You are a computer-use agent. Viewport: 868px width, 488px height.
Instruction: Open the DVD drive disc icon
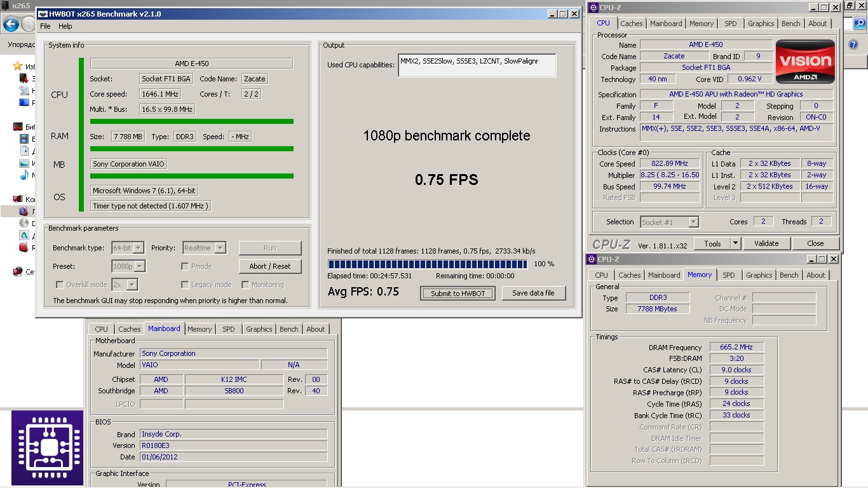(24, 224)
